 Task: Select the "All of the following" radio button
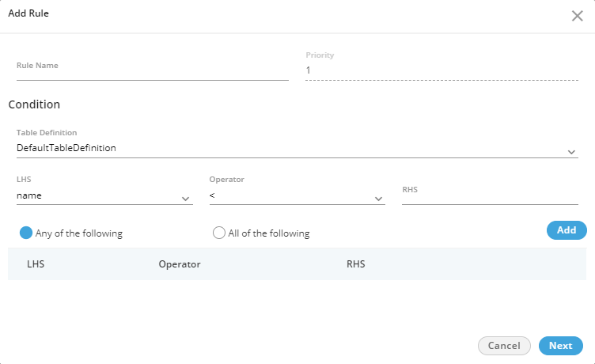(x=219, y=233)
